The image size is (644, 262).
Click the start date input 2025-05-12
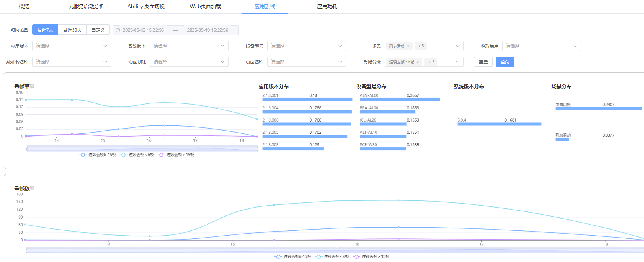(143, 30)
